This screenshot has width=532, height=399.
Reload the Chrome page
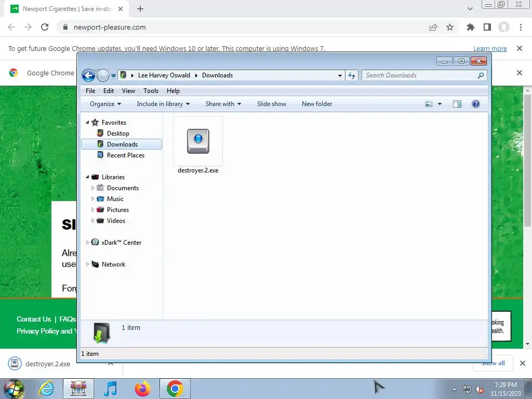pos(45,27)
